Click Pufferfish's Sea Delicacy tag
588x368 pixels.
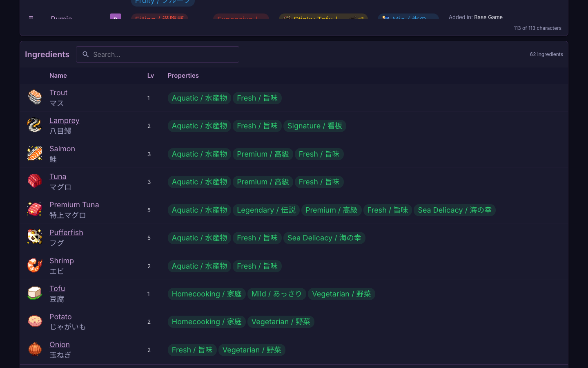click(x=324, y=238)
